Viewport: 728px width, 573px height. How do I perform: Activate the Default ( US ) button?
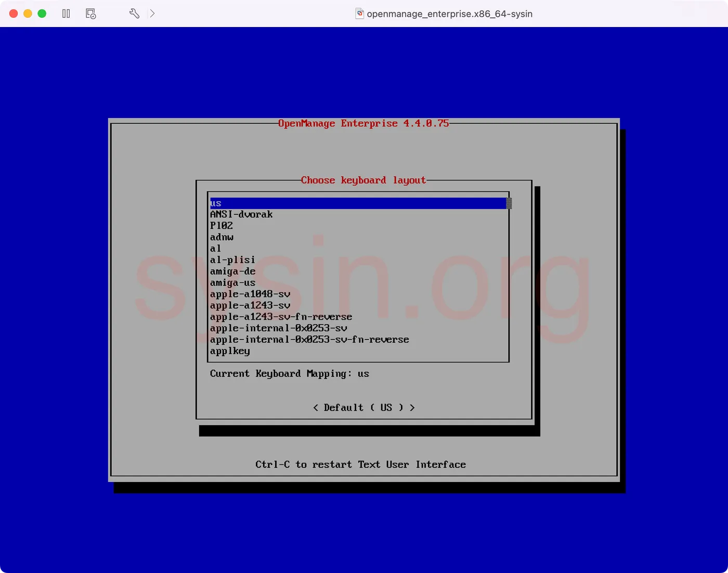(x=364, y=408)
